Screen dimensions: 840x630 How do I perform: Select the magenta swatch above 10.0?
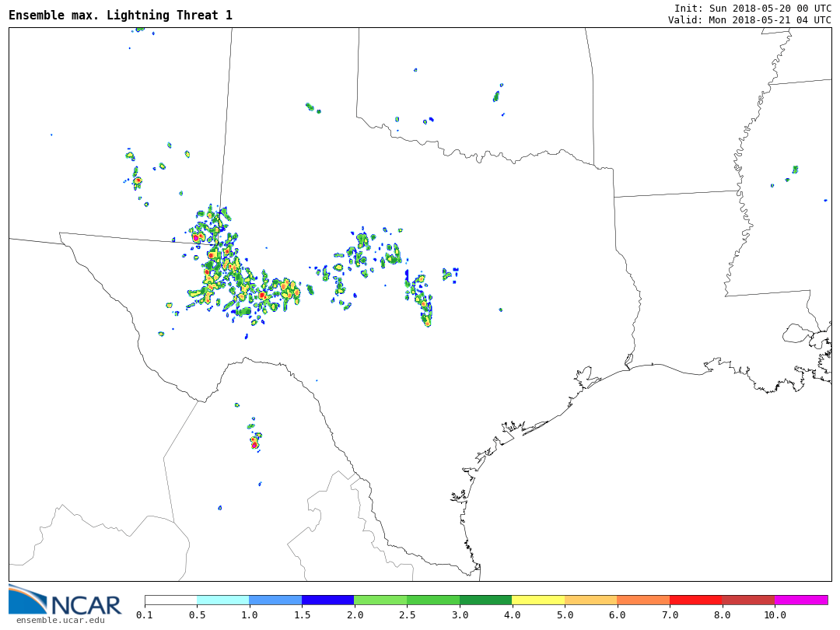pyautogui.click(x=801, y=600)
